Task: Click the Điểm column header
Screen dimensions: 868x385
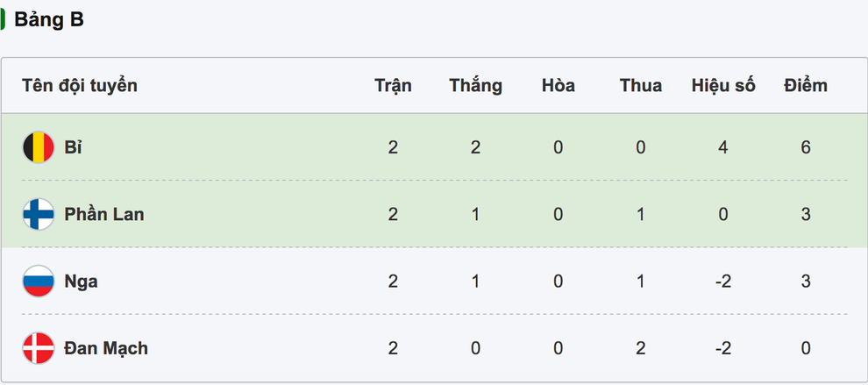Action: pyautogui.click(x=806, y=86)
